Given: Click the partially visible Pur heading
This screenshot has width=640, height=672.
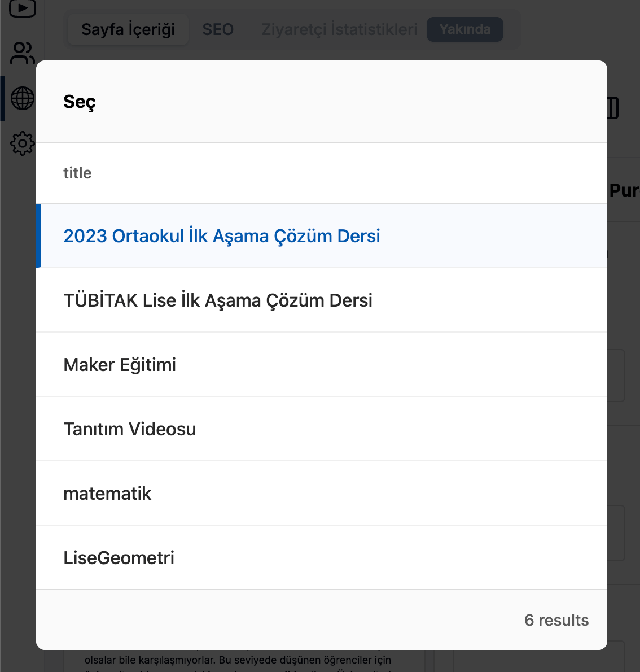Looking at the screenshot, I should pyautogui.click(x=624, y=190).
